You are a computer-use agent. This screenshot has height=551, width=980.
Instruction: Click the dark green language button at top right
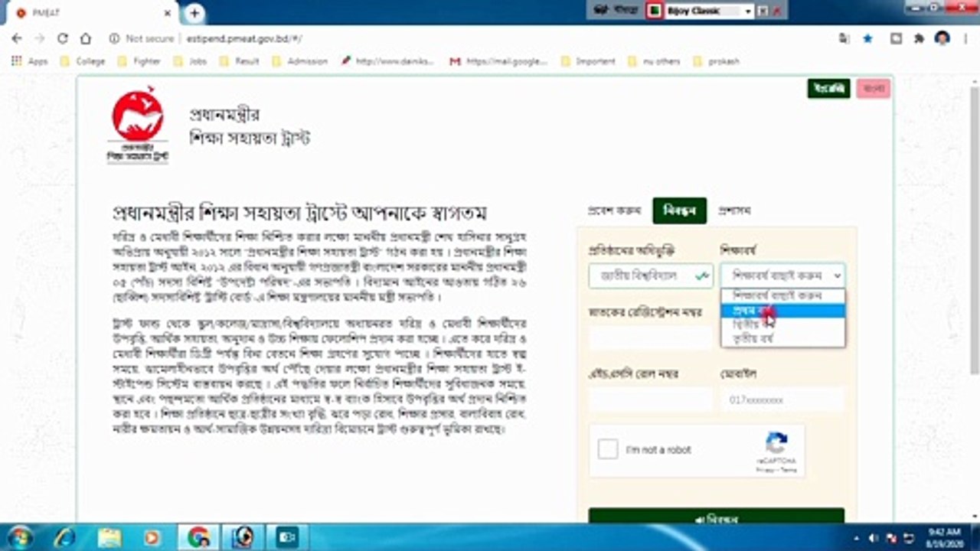[x=828, y=89]
